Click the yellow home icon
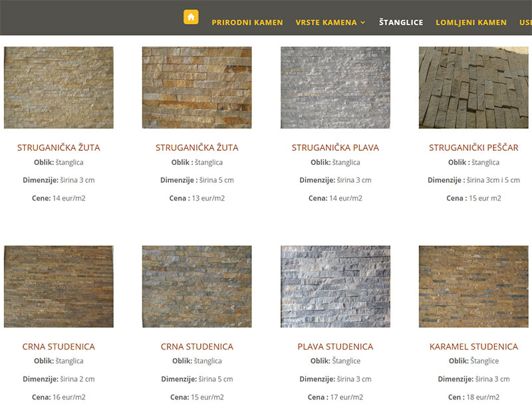Screen dimensions: 532x404 click(191, 17)
